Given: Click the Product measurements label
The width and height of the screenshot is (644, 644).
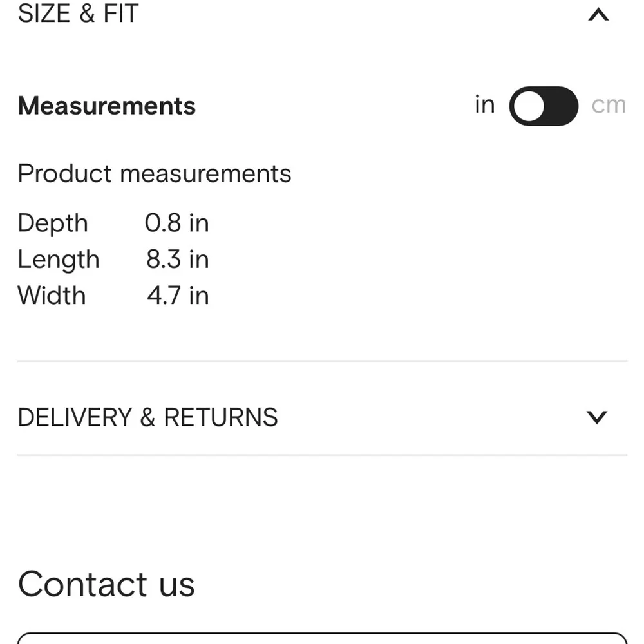Looking at the screenshot, I should tap(155, 173).
